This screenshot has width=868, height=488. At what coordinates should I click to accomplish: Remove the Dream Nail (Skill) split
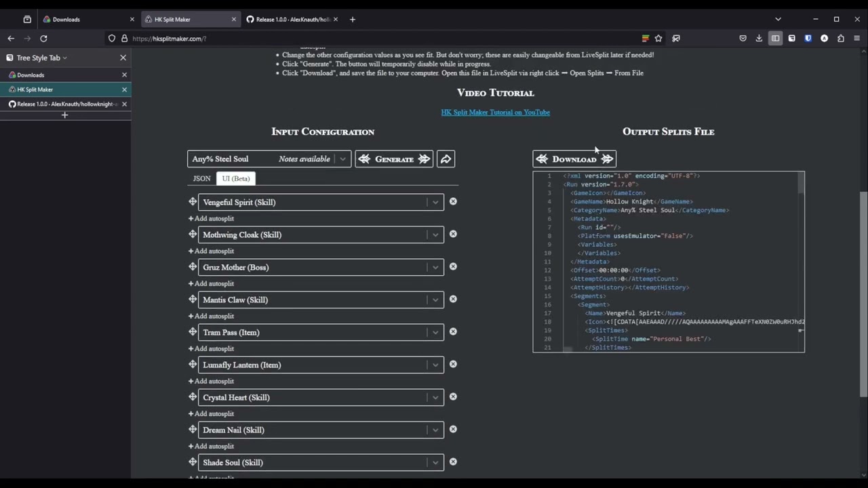pos(453,429)
